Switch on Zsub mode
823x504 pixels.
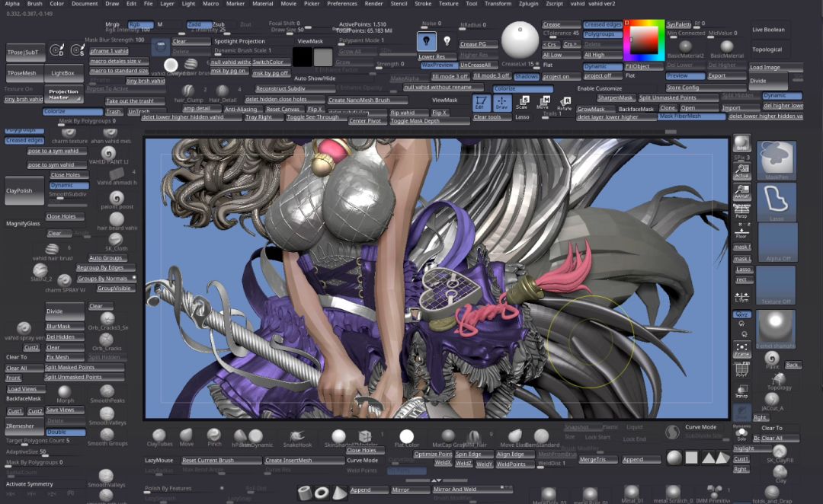pyautogui.click(x=219, y=24)
